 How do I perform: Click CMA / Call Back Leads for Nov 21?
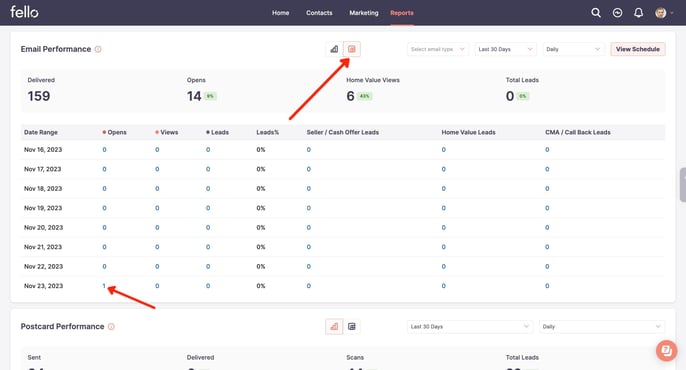547,247
